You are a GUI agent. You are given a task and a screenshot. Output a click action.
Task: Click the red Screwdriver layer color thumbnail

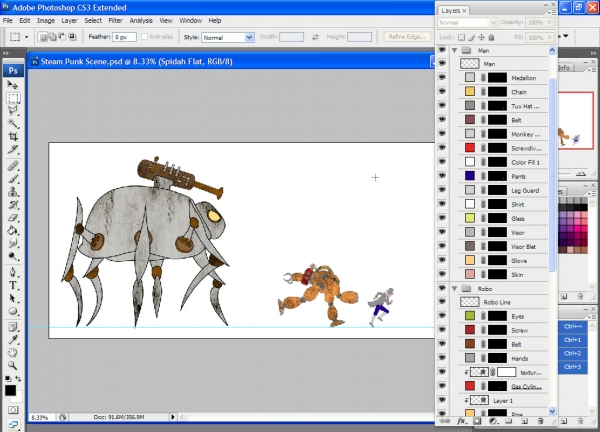click(470, 148)
